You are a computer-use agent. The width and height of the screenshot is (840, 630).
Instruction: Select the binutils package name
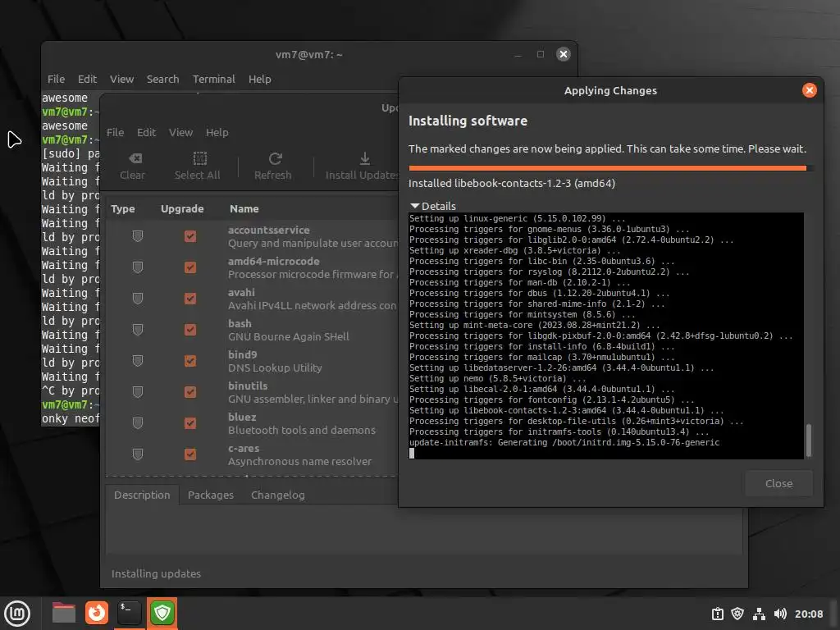click(x=248, y=386)
